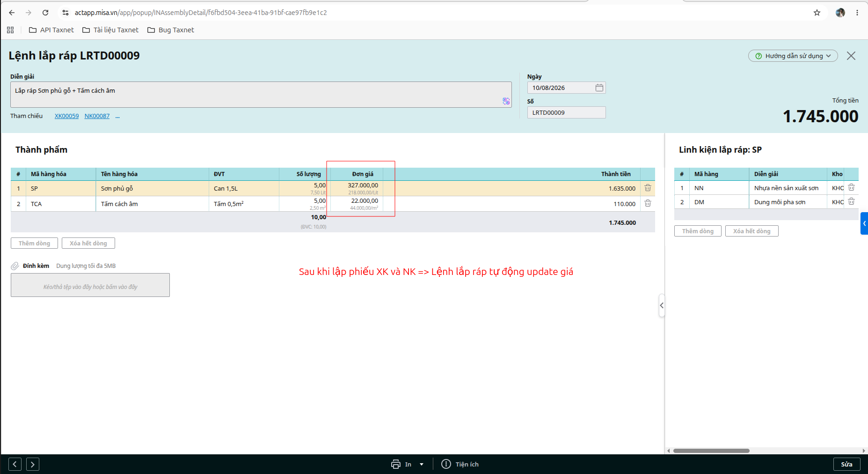Bookmark this page with the star icon
The image size is (868, 474).
click(817, 13)
